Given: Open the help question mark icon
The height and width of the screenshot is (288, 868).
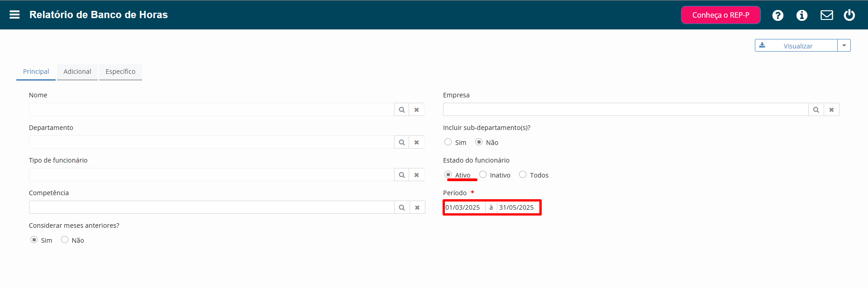Looking at the screenshot, I should pos(778,15).
